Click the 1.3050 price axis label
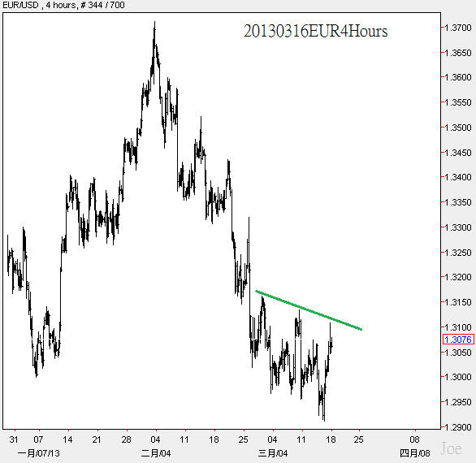Viewport: 476px width, 463px height. (x=458, y=353)
